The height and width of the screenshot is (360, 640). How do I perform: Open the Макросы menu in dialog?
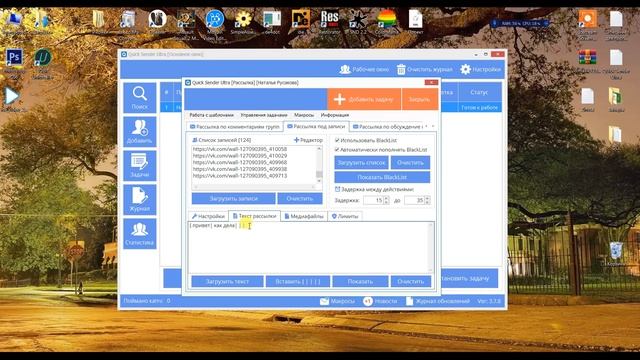(304, 115)
